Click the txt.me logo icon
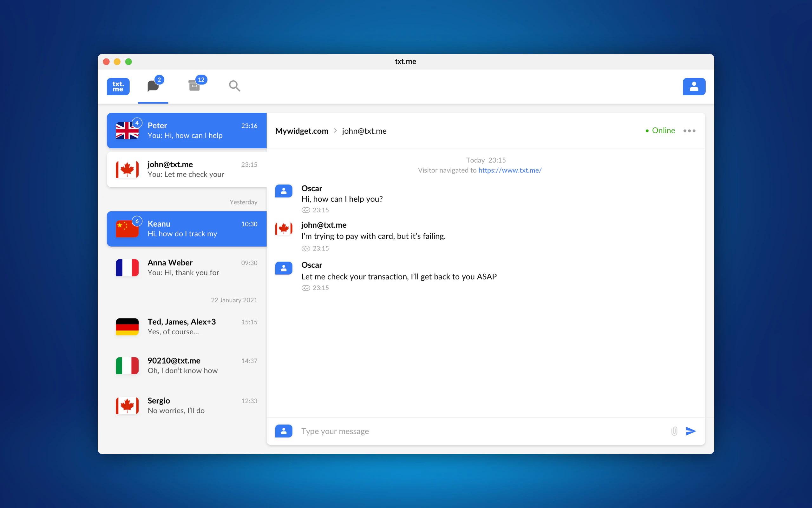This screenshot has width=812, height=508. (x=118, y=86)
